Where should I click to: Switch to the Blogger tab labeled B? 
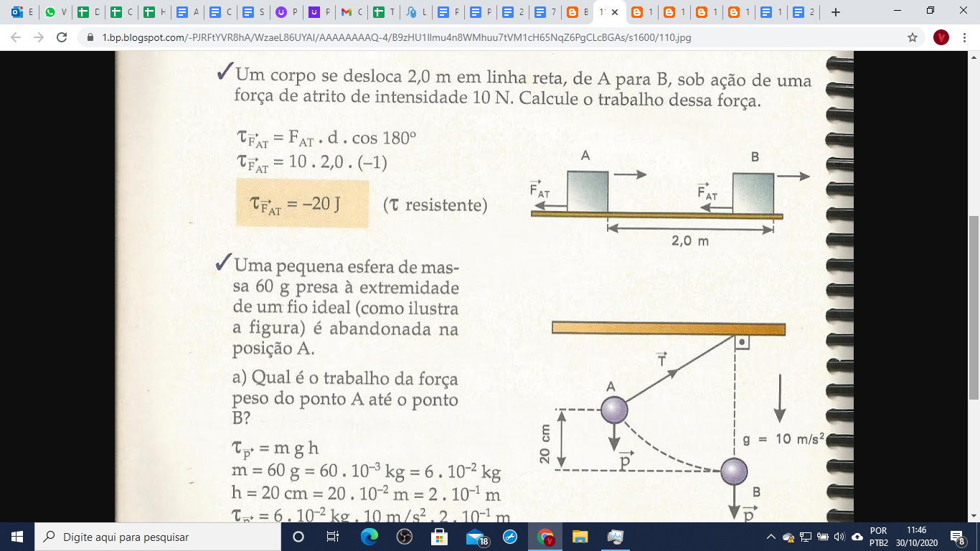[578, 12]
